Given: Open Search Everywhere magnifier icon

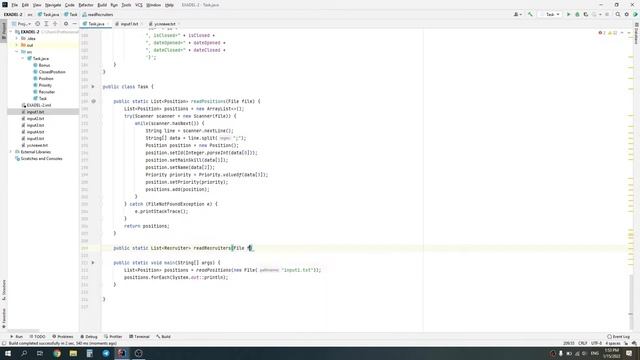Looking at the screenshot, I should tap(618, 14).
